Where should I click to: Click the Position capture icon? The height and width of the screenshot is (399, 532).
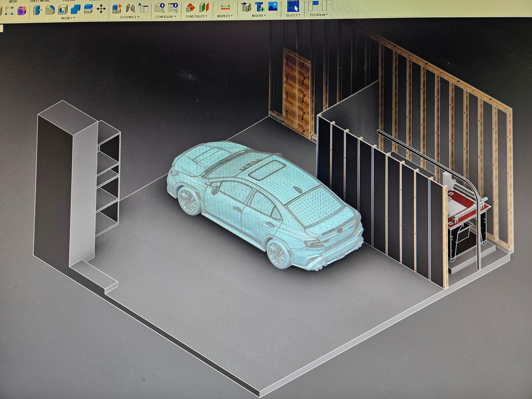coord(314,6)
